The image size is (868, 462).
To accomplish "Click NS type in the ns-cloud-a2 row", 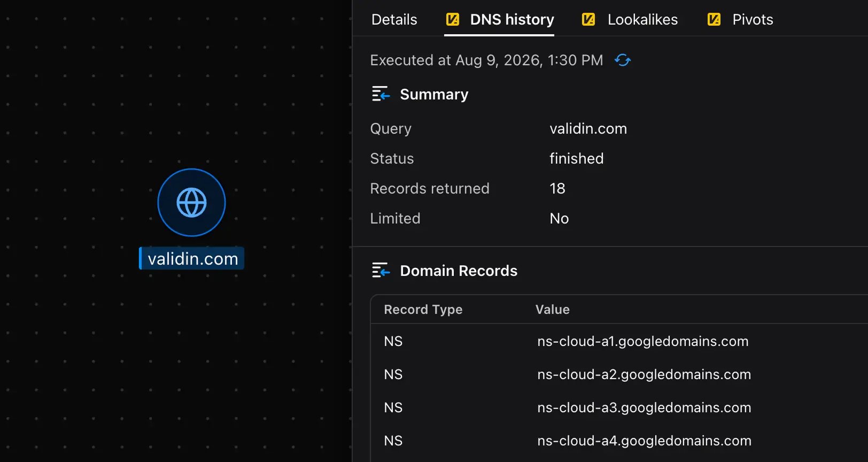I will tap(393, 374).
